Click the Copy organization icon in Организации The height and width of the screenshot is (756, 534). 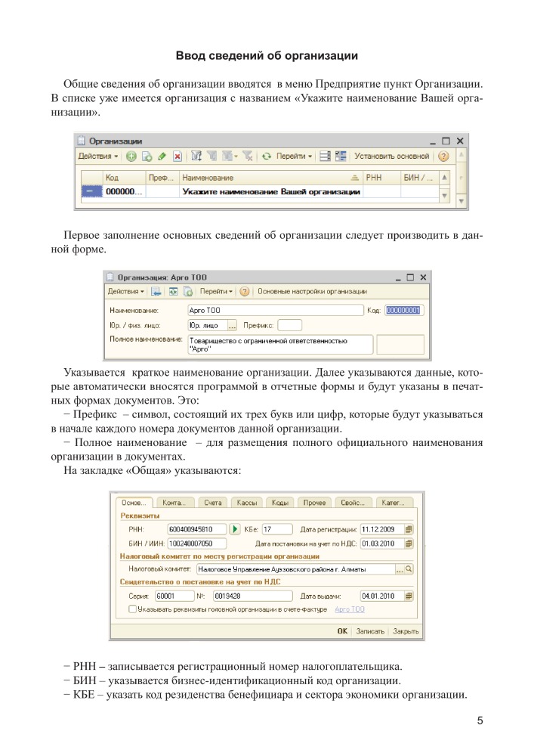pyautogui.click(x=147, y=156)
